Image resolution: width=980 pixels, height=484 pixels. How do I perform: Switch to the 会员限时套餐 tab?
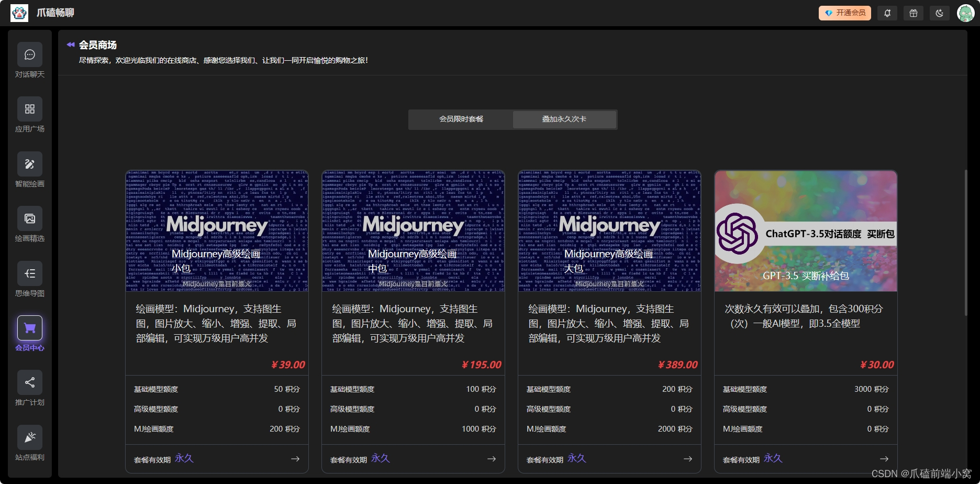coord(461,119)
